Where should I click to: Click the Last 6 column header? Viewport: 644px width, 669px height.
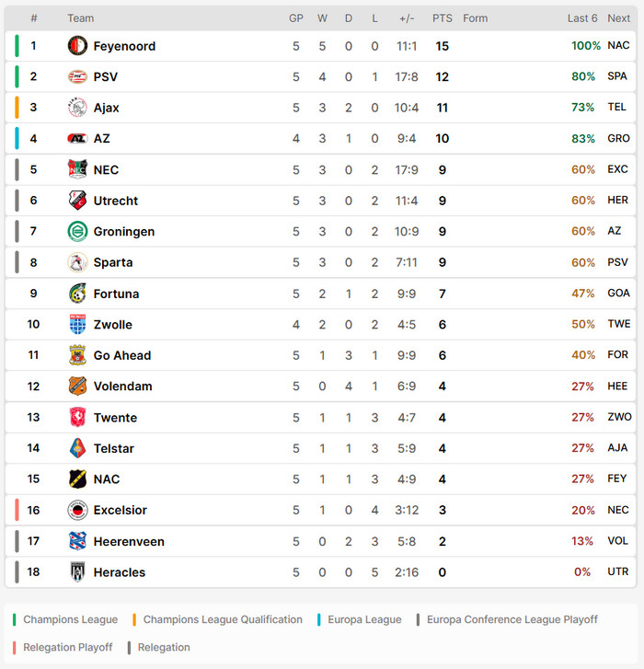[582, 18]
